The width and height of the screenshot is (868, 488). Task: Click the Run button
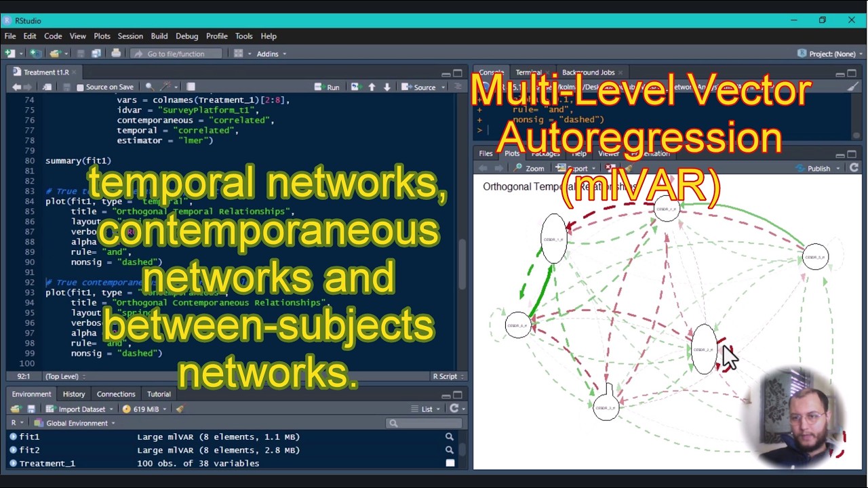(x=327, y=87)
